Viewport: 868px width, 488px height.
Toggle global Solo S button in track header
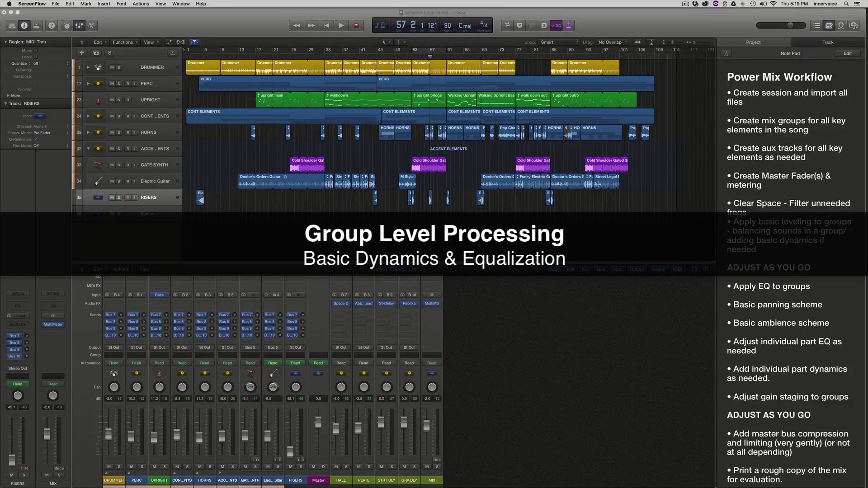point(109,53)
